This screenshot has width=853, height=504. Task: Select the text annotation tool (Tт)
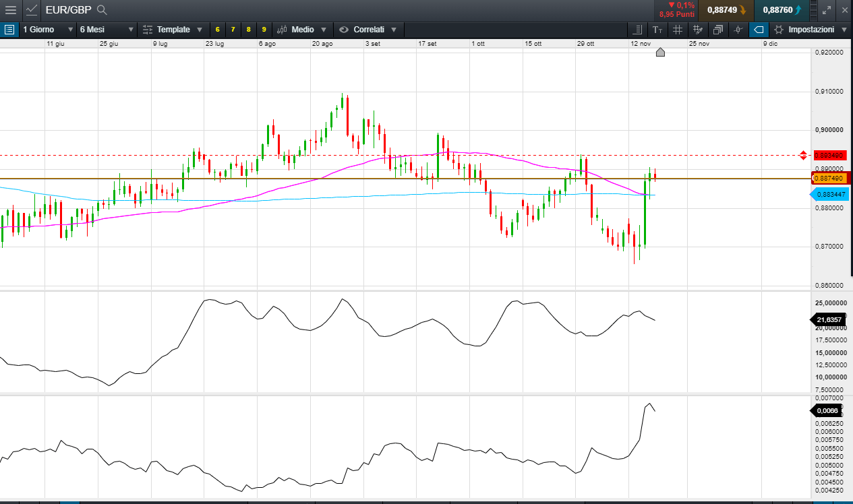pyautogui.click(x=657, y=30)
